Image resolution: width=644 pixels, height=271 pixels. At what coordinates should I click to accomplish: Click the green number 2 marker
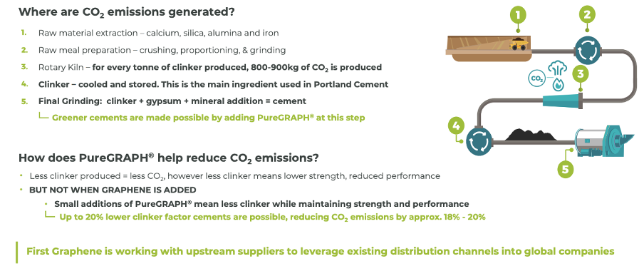587,15
